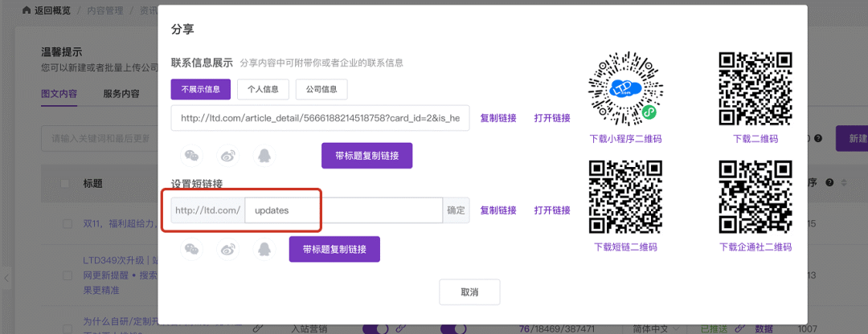
Task: Select the 个人信息 contact option
Action: coord(263,88)
